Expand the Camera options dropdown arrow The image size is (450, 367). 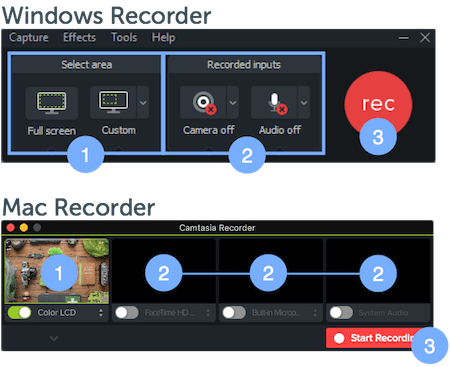233,102
